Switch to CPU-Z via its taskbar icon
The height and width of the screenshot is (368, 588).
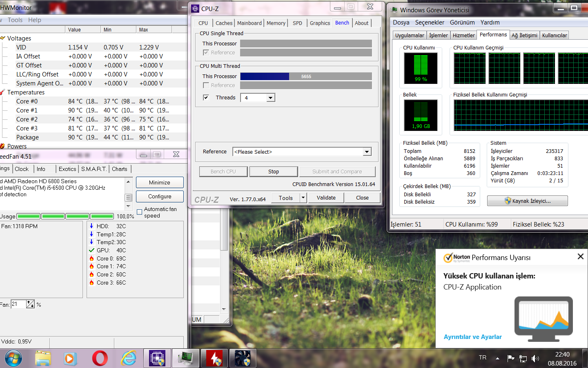157,359
